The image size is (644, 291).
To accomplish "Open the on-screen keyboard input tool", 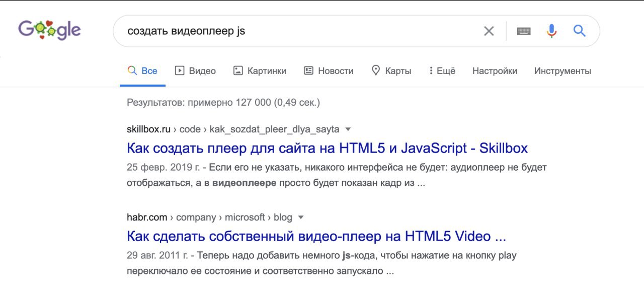I will click(x=524, y=31).
